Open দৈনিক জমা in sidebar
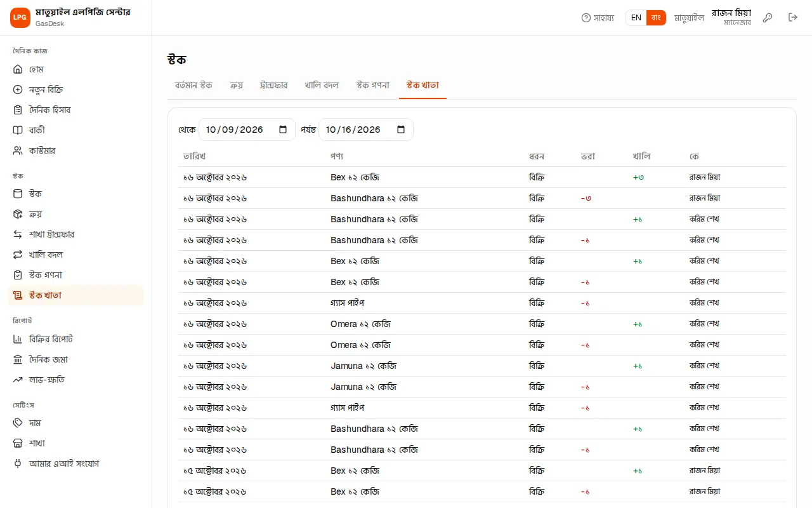Viewport: 812px width, 508px height. click(x=75, y=359)
